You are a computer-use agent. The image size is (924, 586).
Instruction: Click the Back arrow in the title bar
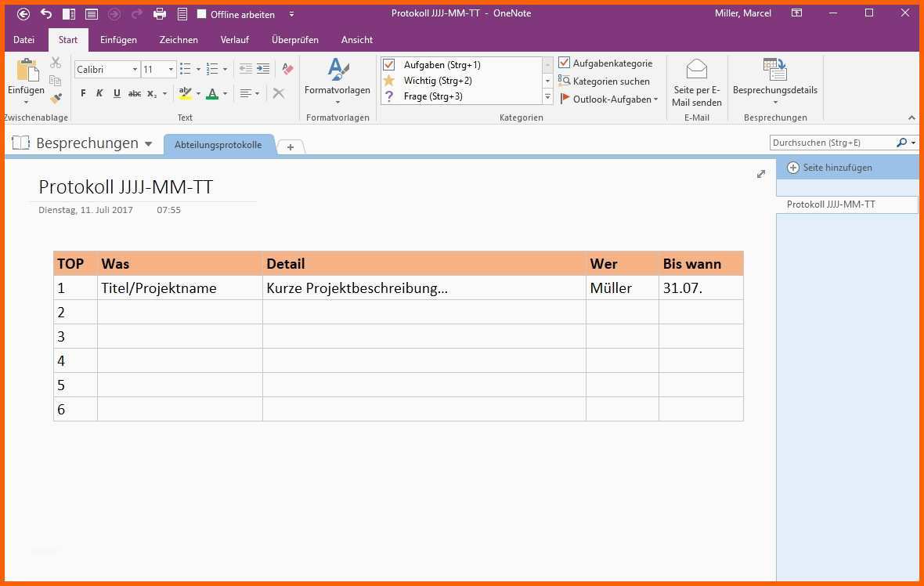[x=23, y=14]
